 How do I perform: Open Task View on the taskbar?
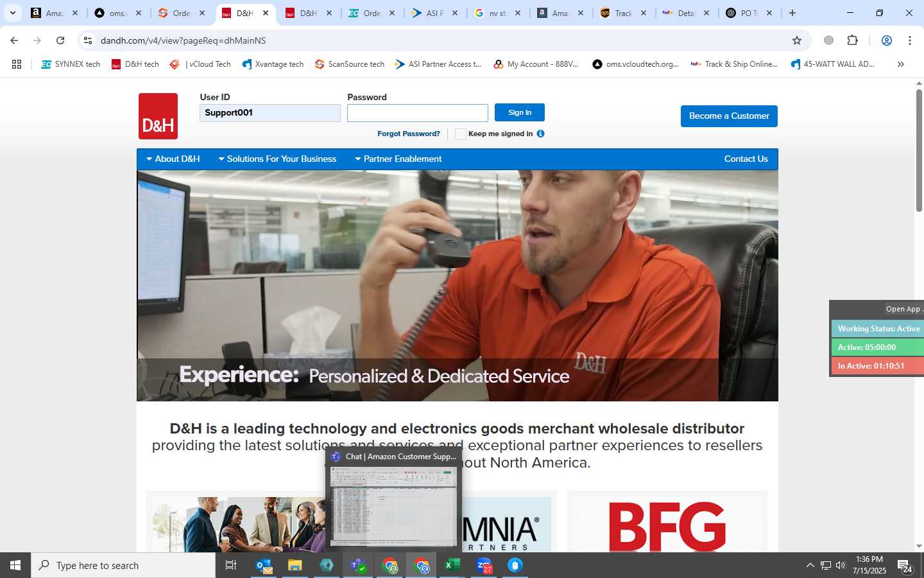coord(231,565)
